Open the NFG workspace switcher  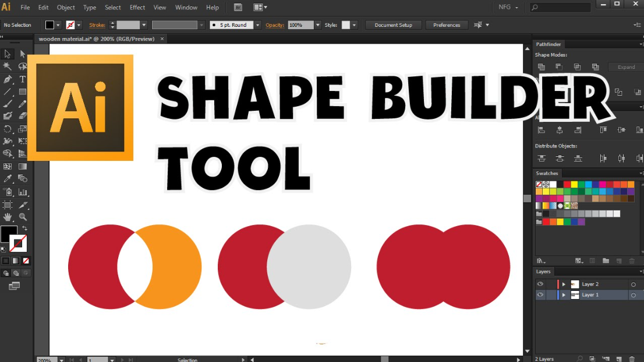pos(508,8)
